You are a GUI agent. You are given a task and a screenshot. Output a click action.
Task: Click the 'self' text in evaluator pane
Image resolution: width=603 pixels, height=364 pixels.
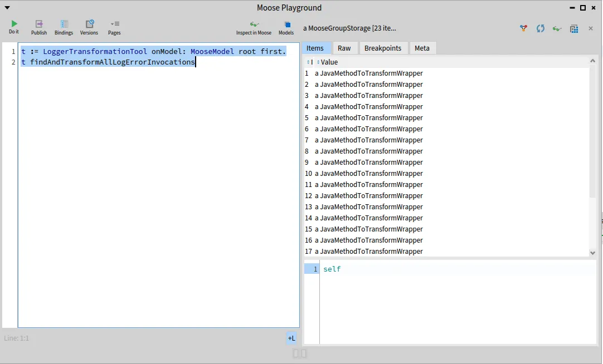(x=332, y=269)
